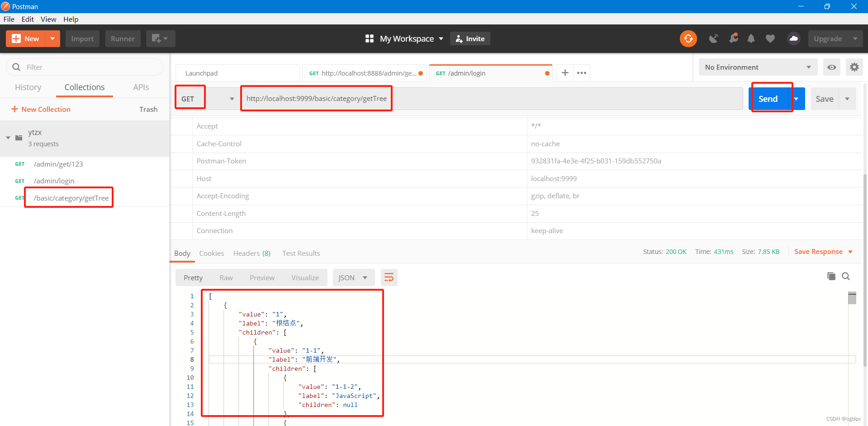Click the heart icon in header
Viewport: 868px width, 426px height.
pyautogui.click(x=770, y=39)
